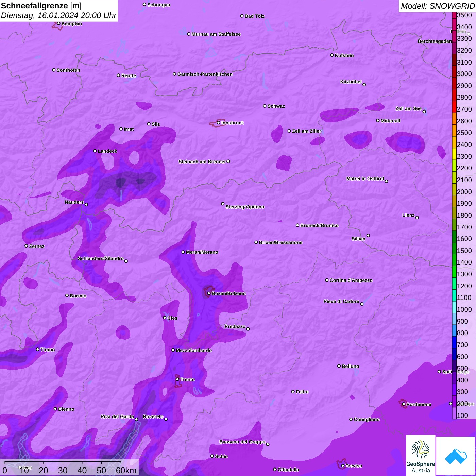476x476 pixels.
Task: Click the 'Conegliano' label
Action: [367, 419]
